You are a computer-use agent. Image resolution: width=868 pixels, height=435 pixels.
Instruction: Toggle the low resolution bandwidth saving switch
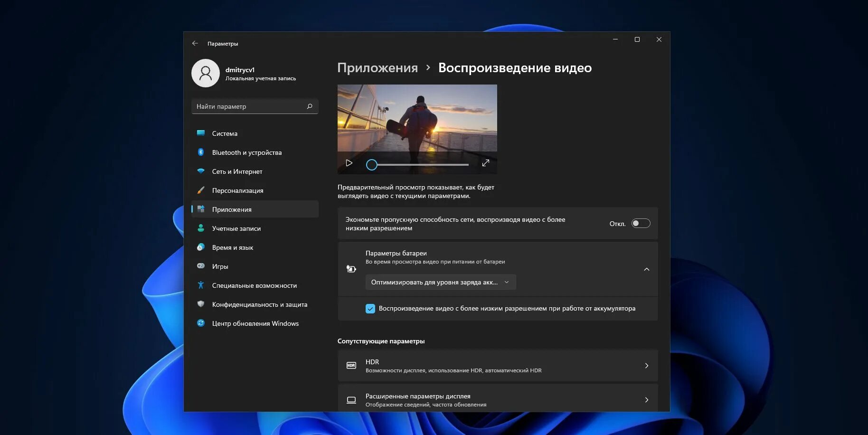point(641,223)
